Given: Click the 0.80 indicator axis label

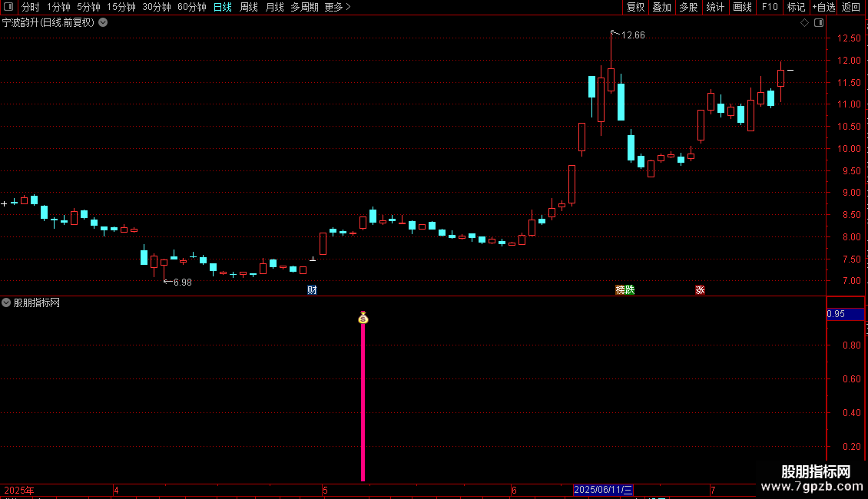Looking at the screenshot, I should pos(852,345).
